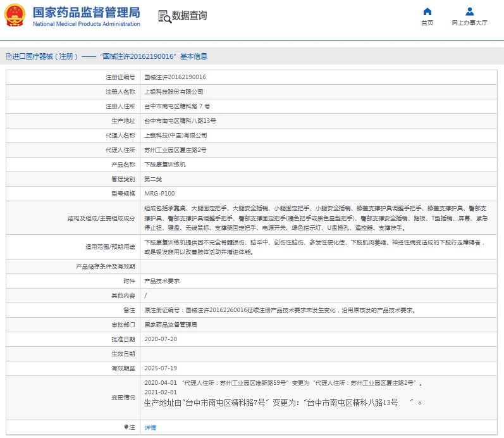
Task: Click the 注册人住所 row label
Action: (x=120, y=106)
